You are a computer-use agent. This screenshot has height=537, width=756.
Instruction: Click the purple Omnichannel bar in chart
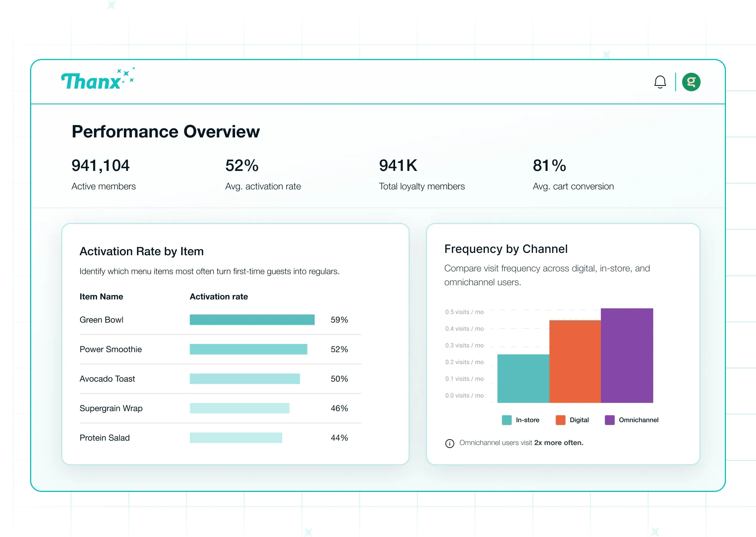coord(627,355)
